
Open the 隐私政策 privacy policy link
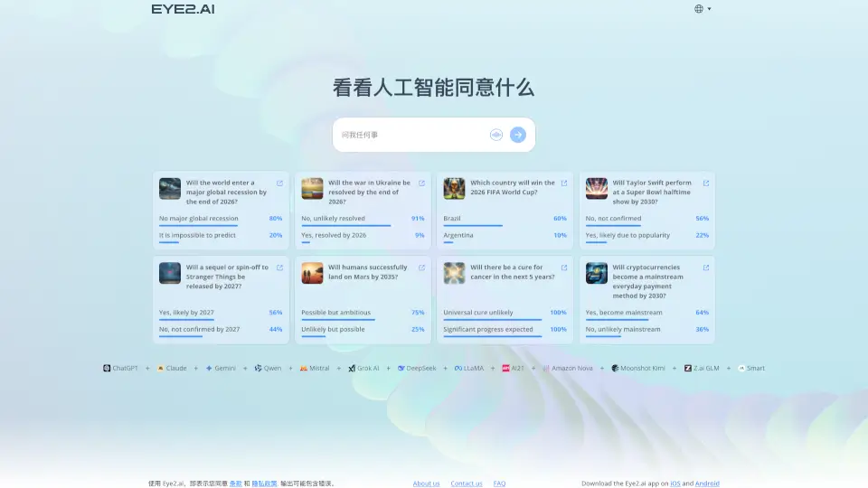264,483
